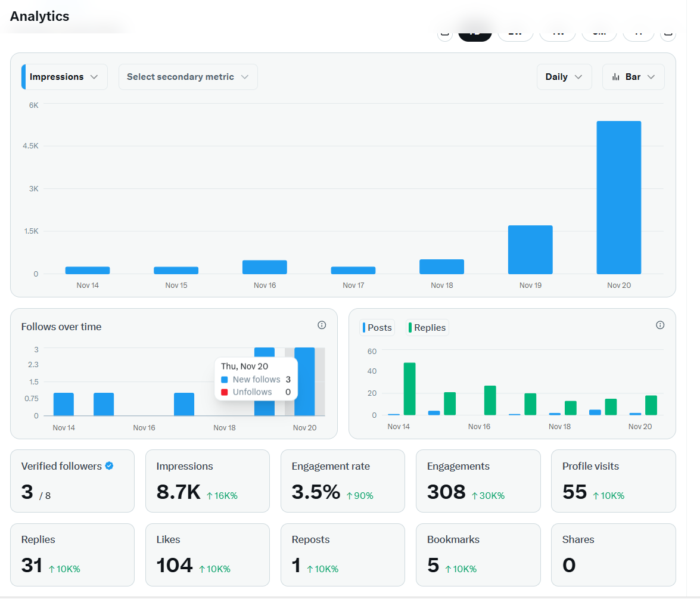The image size is (700, 599).
Task: Click the '6K' y-axis label
Action: click(x=33, y=105)
